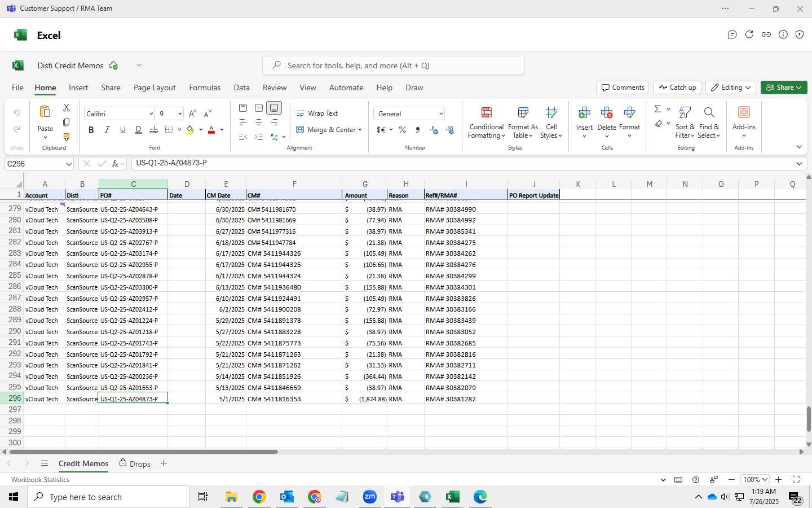The width and height of the screenshot is (812, 508).
Task: Toggle Double Underline formatting
Action: 138,130
